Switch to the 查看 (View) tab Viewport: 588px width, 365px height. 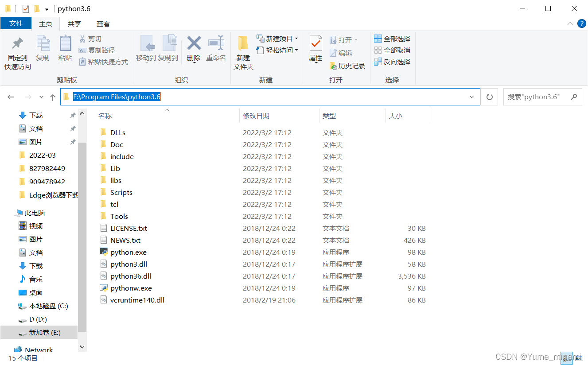point(103,23)
